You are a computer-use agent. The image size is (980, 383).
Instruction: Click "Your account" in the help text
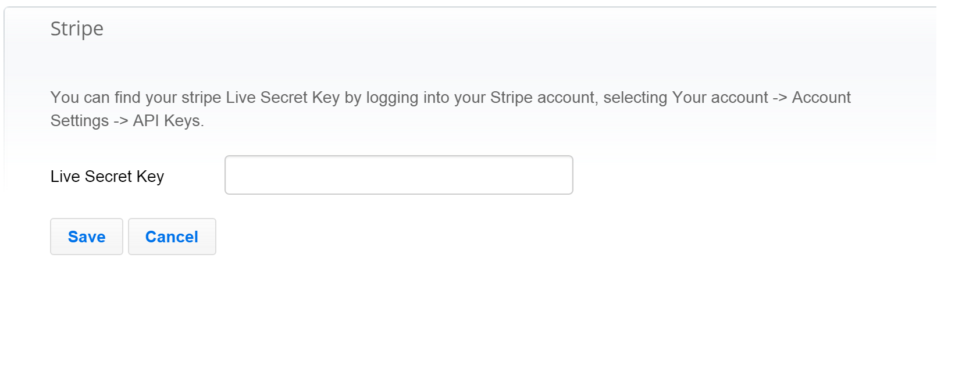(x=719, y=98)
